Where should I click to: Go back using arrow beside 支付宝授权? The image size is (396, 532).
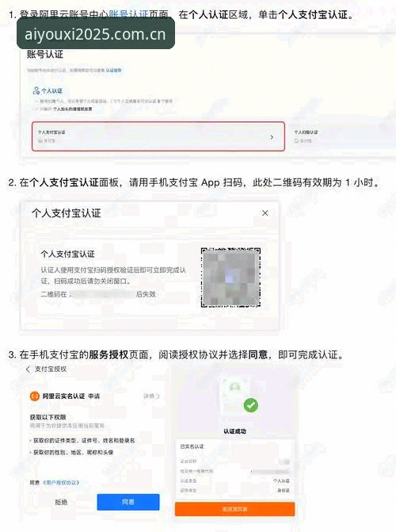tap(28, 369)
